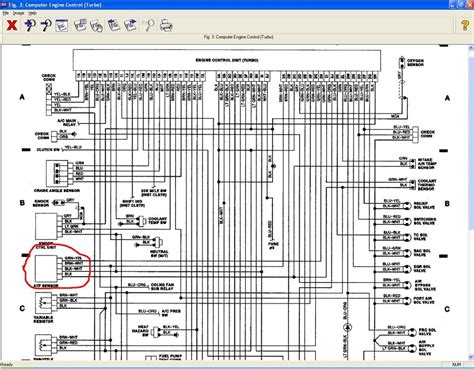Click the VARIABLE RESISTOR label

(43, 319)
